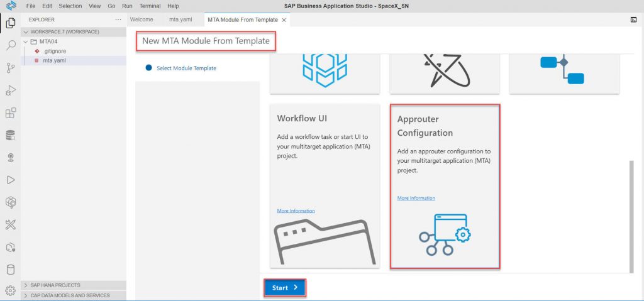
Task: Open the Run menu
Action: (x=127, y=6)
